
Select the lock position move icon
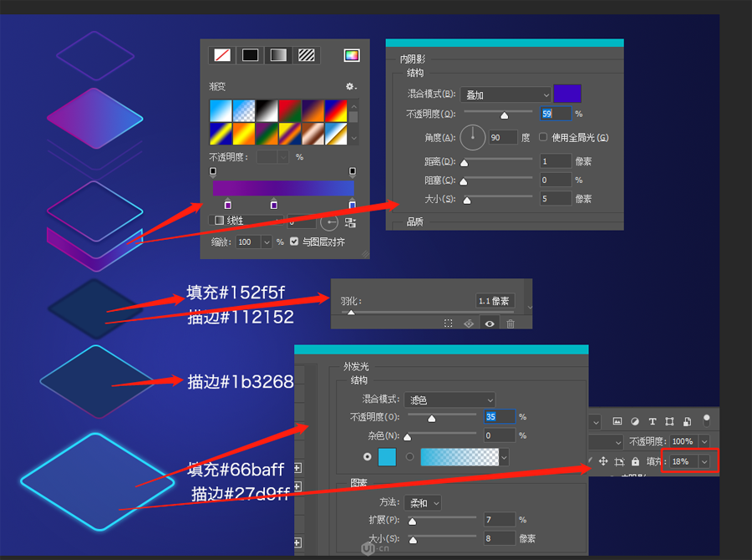(603, 461)
